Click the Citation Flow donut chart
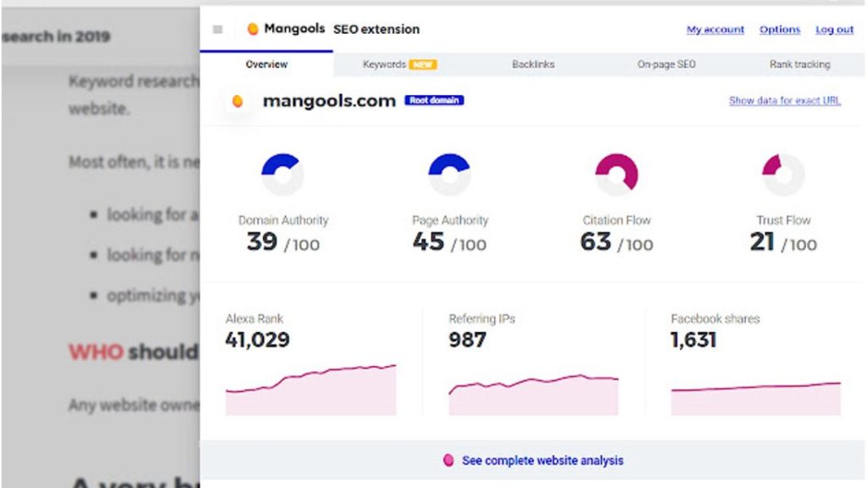Viewport: 868px width, 488px height. point(617,175)
